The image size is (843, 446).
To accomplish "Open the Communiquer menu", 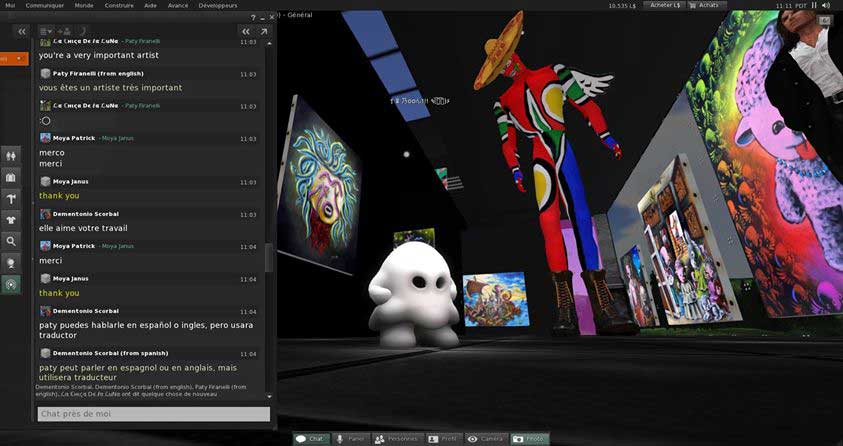I will [44, 5].
